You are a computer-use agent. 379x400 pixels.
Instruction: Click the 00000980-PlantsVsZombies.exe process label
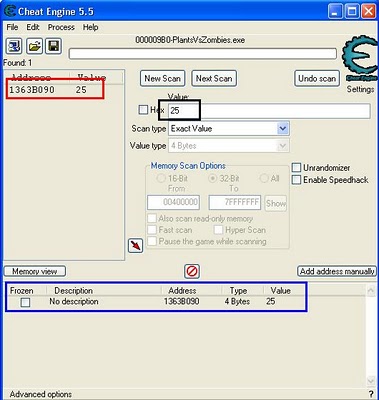(190, 40)
